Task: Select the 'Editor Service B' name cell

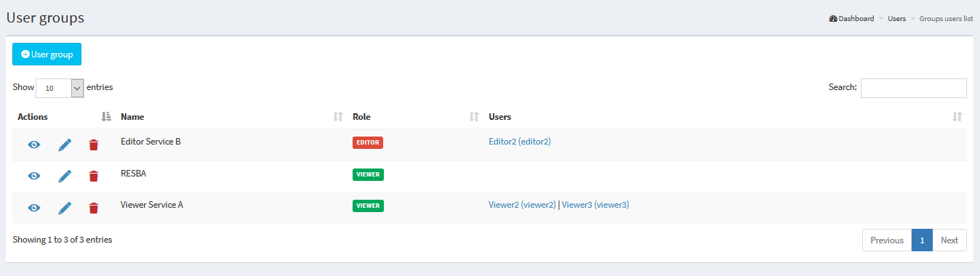Action: pyautogui.click(x=150, y=142)
